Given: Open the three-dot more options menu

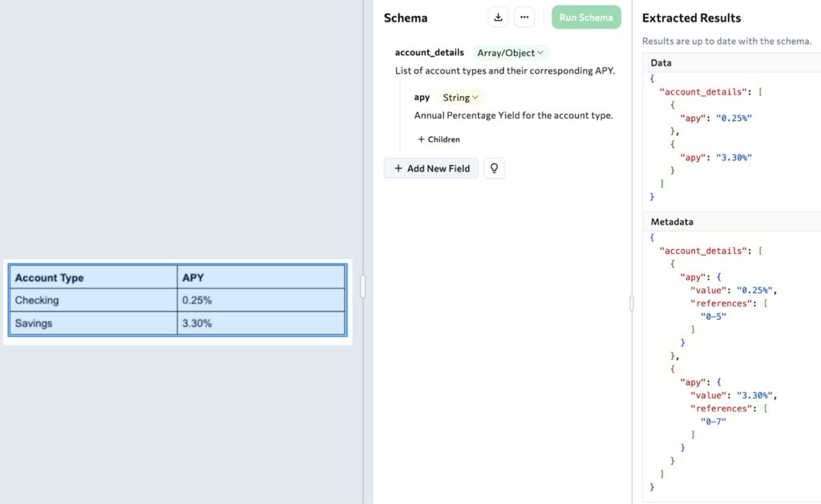Looking at the screenshot, I should [x=524, y=18].
